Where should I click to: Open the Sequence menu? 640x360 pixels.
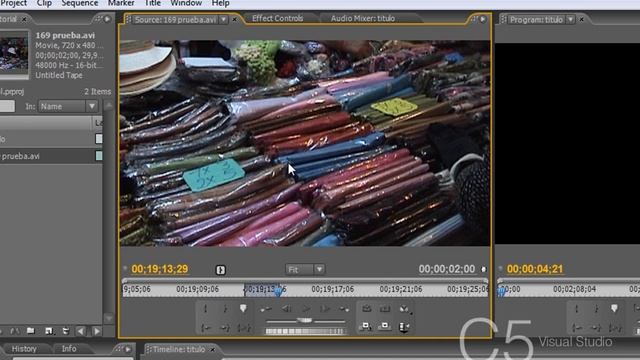tap(80, 3)
